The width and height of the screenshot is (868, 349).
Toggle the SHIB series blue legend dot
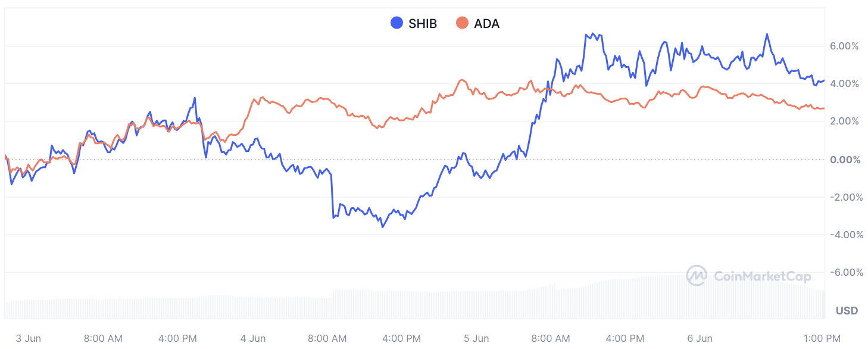point(396,23)
